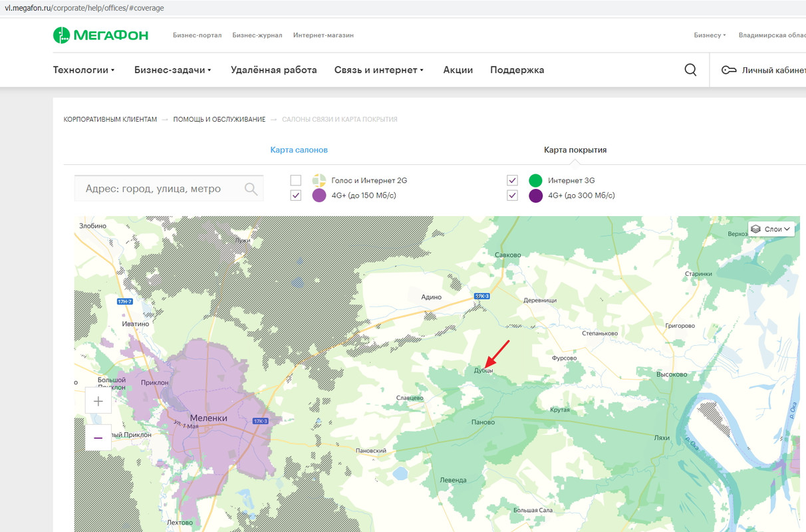Click the key icon for Личный кабинет
Screen dimensions: 806x532
(x=729, y=70)
